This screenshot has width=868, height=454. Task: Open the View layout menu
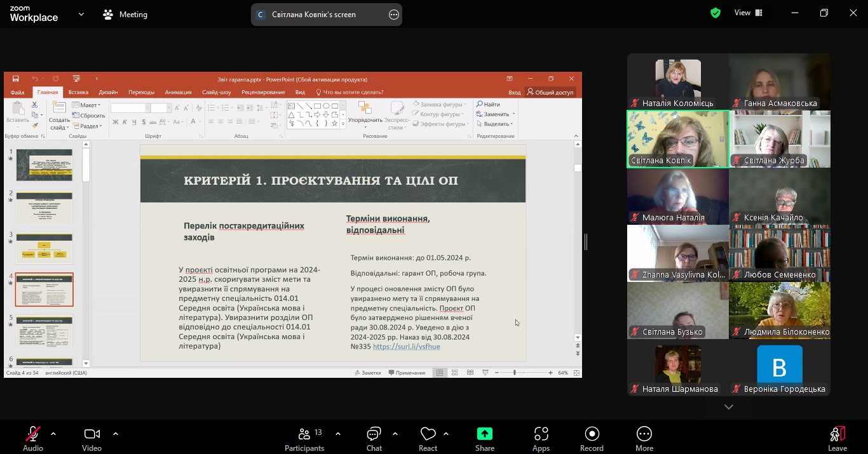[750, 13]
